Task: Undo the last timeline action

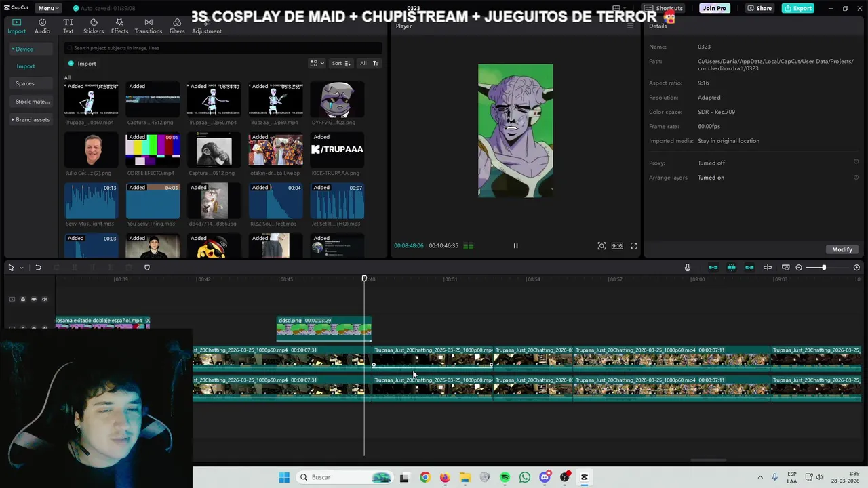Action: tap(38, 268)
